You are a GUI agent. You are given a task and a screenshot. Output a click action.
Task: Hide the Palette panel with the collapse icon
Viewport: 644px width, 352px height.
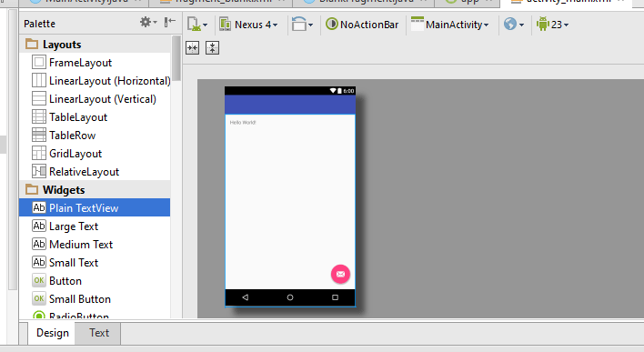pos(170,22)
